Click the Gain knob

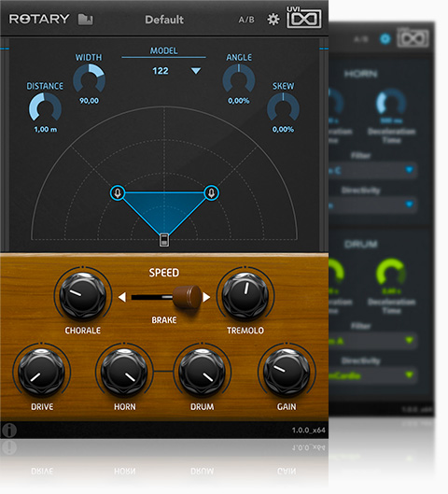(x=287, y=372)
